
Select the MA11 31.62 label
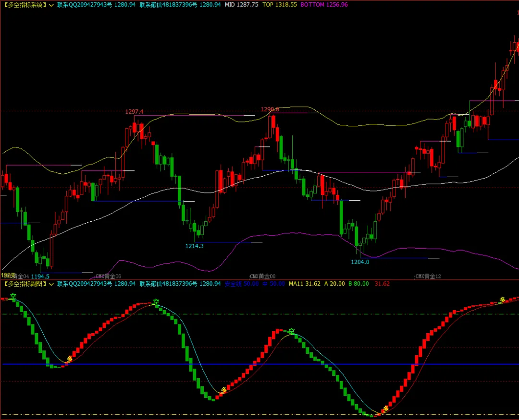pyautogui.click(x=305, y=284)
